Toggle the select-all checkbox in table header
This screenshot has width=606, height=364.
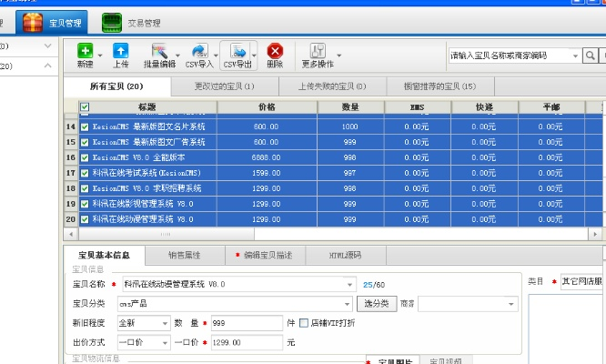pos(85,107)
